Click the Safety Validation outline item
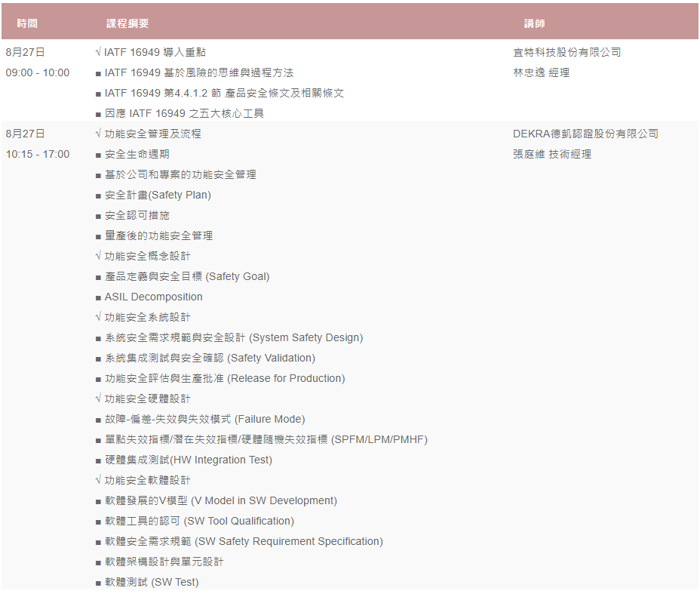 (210, 358)
